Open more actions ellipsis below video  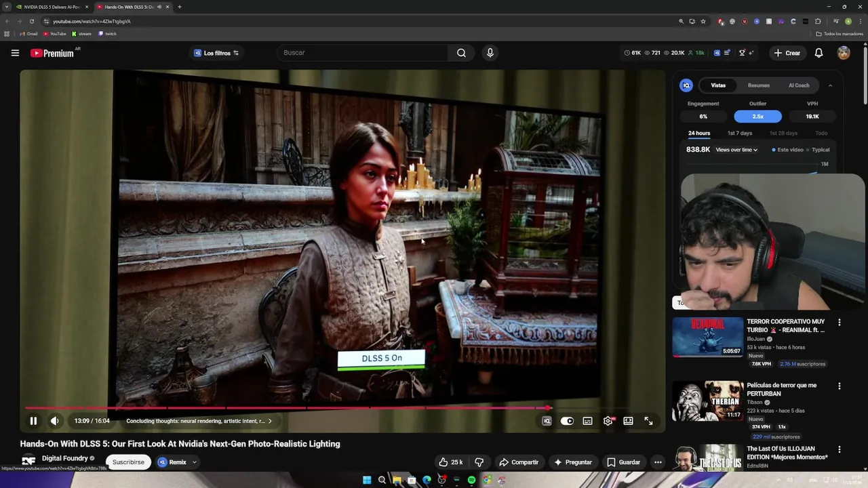[658, 462]
